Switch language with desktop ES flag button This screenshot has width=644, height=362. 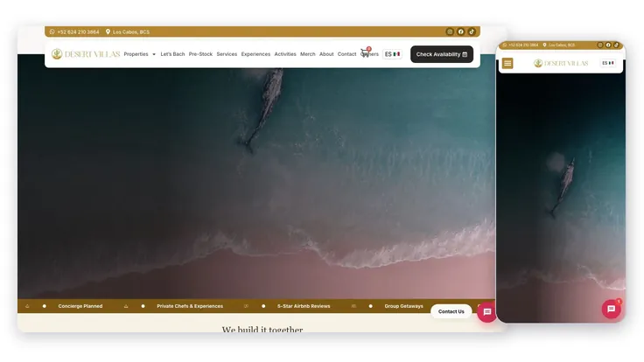(x=392, y=54)
